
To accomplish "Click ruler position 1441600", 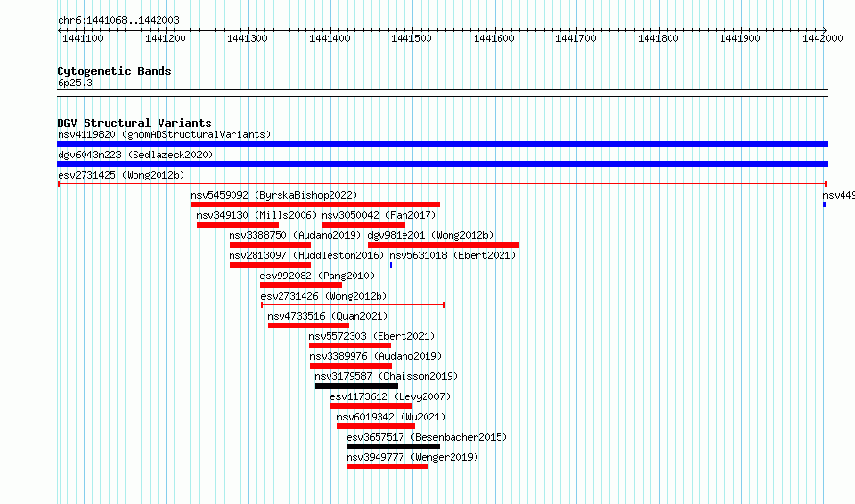I will pyautogui.click(x=494, y=38).
